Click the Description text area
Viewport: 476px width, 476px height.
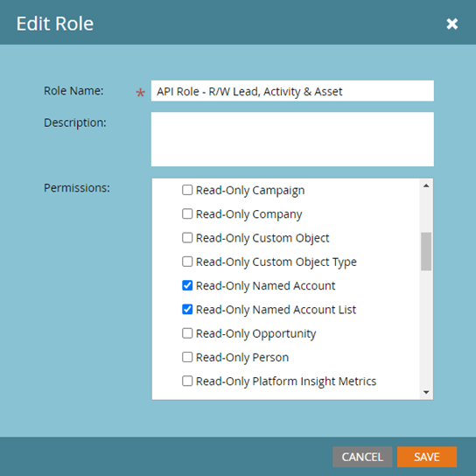pos(292,139)
